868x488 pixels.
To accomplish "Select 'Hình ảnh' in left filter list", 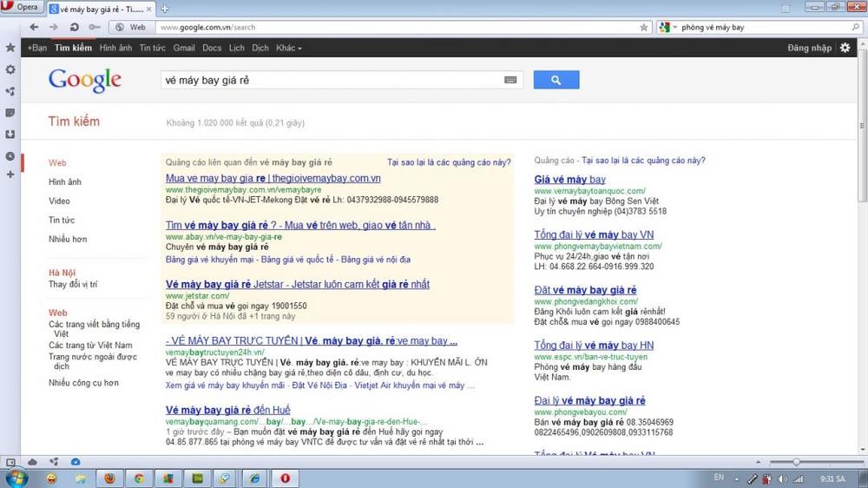I will click(65, 181).
